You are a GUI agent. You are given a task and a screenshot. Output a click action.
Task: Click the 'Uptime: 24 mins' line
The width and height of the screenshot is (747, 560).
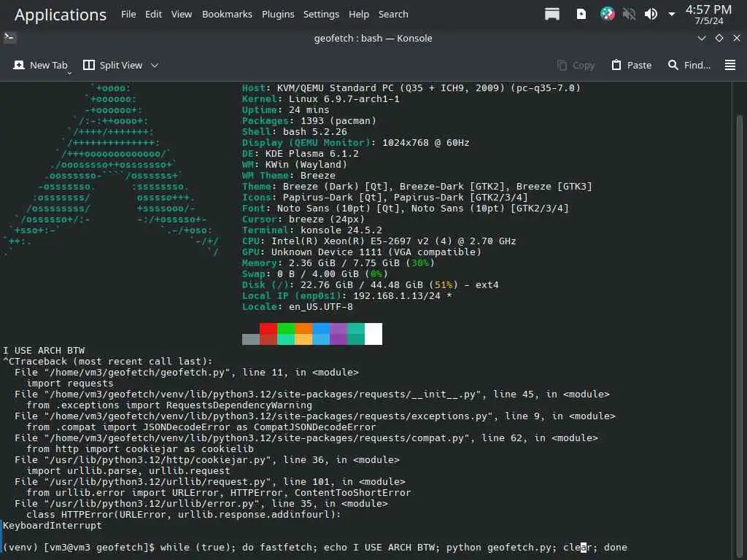[285, 110]
